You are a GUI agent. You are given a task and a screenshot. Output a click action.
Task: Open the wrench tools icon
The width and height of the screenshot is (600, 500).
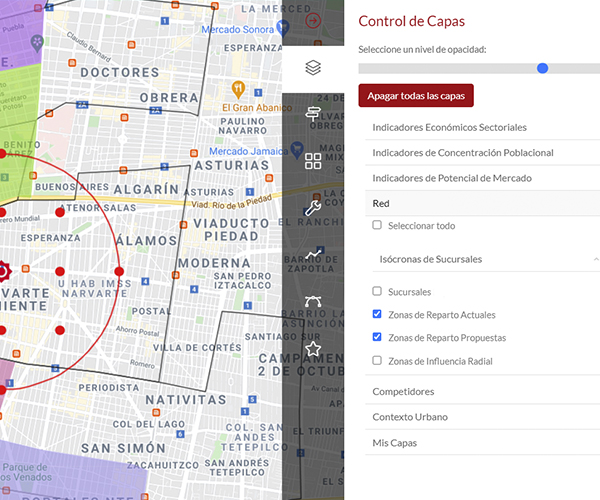click(313, 208)
